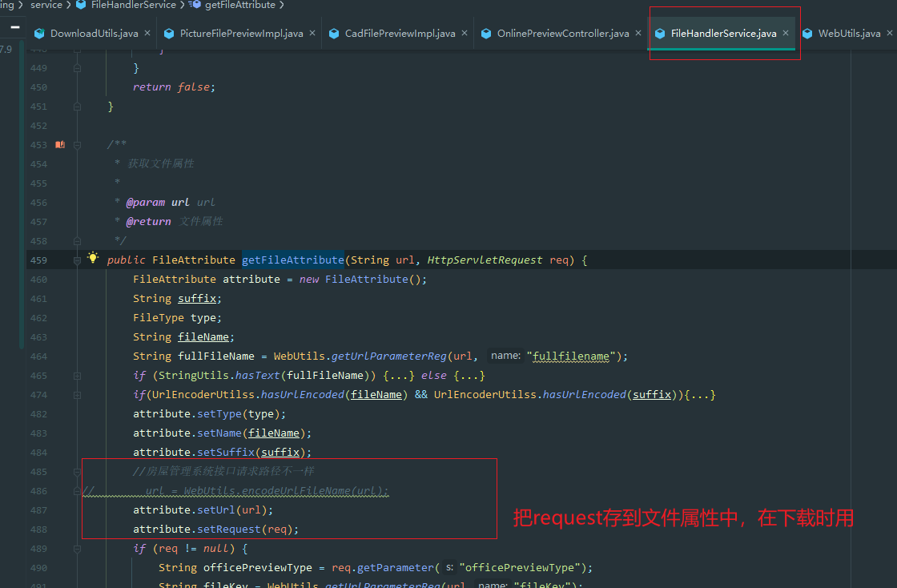Expand the folded block at line 474
The height and width of the screenshot is (588, 897).
click(78, 395)
